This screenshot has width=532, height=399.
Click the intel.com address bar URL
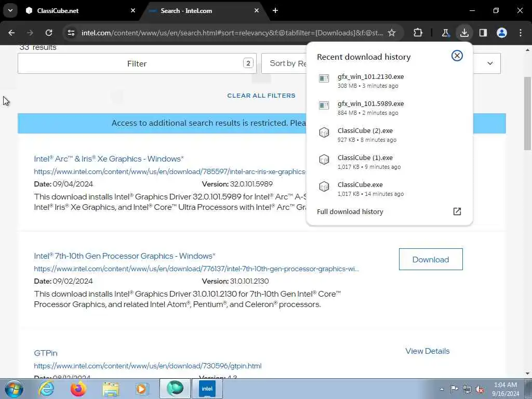(x=232, y=33)
